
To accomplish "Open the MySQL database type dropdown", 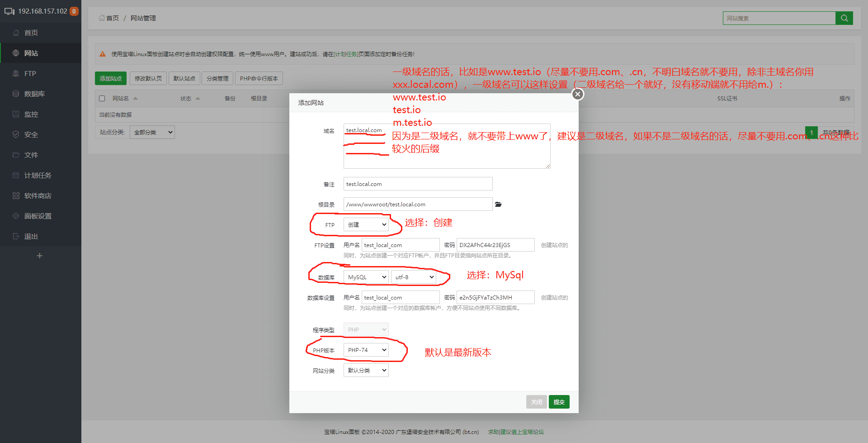I will click(366, 277).
